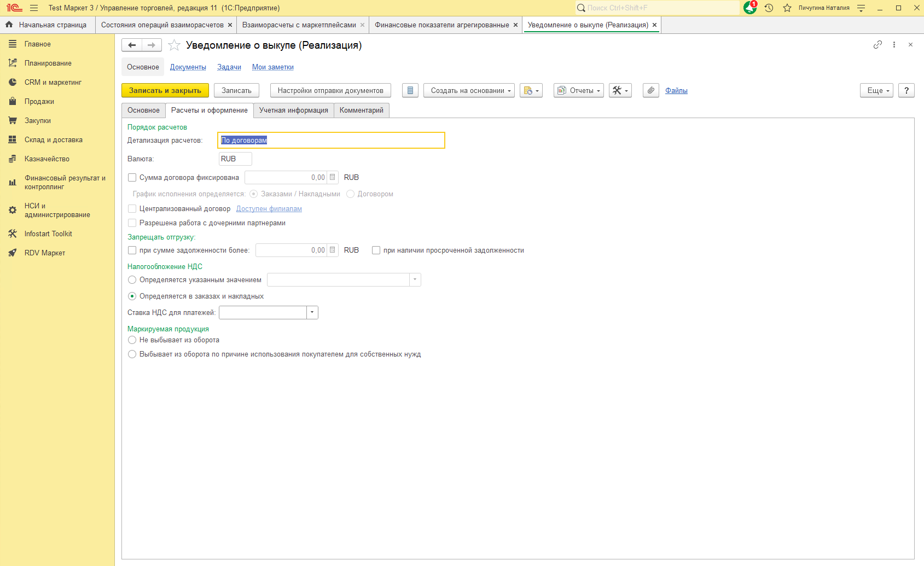Expand the НДС value dropdown arrow
Image resolution: width=924 pixels, height=566 pixels.
(x=415, y=280)
